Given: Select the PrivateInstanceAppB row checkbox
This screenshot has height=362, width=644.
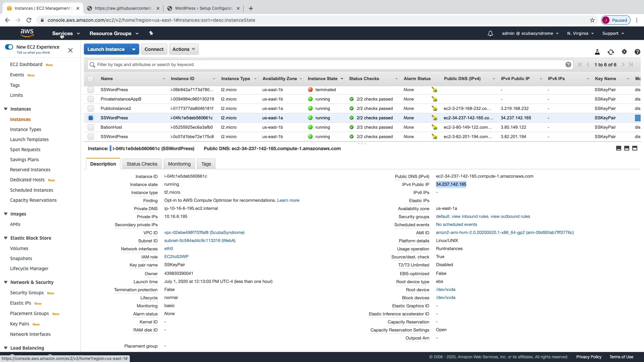Looking at the screenshot, I should 91,99.
